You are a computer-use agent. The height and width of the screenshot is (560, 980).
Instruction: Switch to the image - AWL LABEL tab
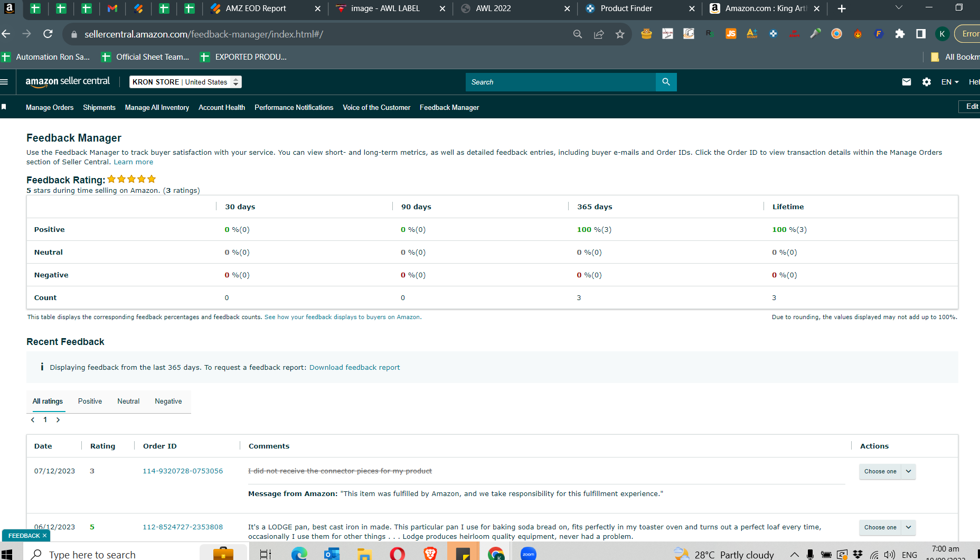(x=390, y=8)
